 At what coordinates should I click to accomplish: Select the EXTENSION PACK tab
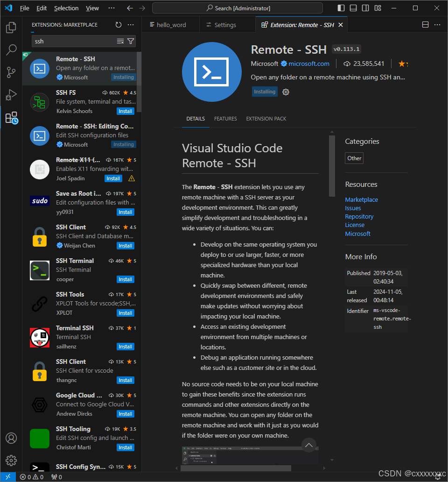(x=266, y=119)
